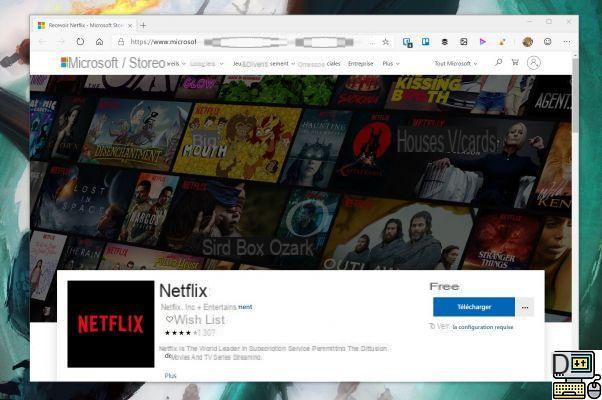This screenshot has height=400, width=602.
Task: Click the star rating under Netflix
Action: tap(180, 333)
